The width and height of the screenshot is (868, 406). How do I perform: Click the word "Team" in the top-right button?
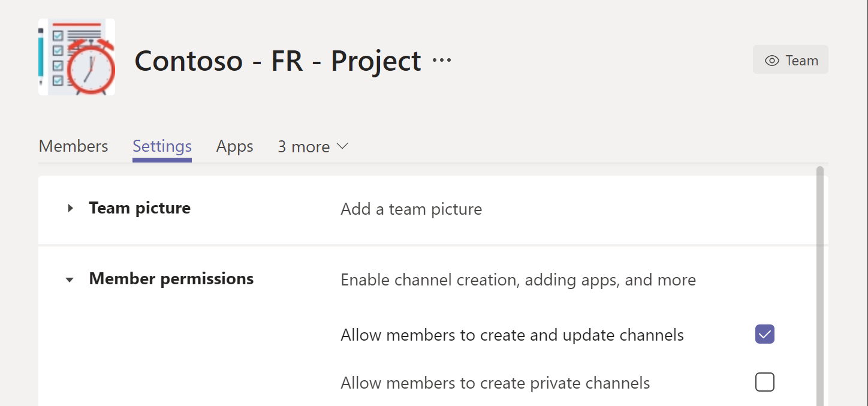tap(801, 61)
